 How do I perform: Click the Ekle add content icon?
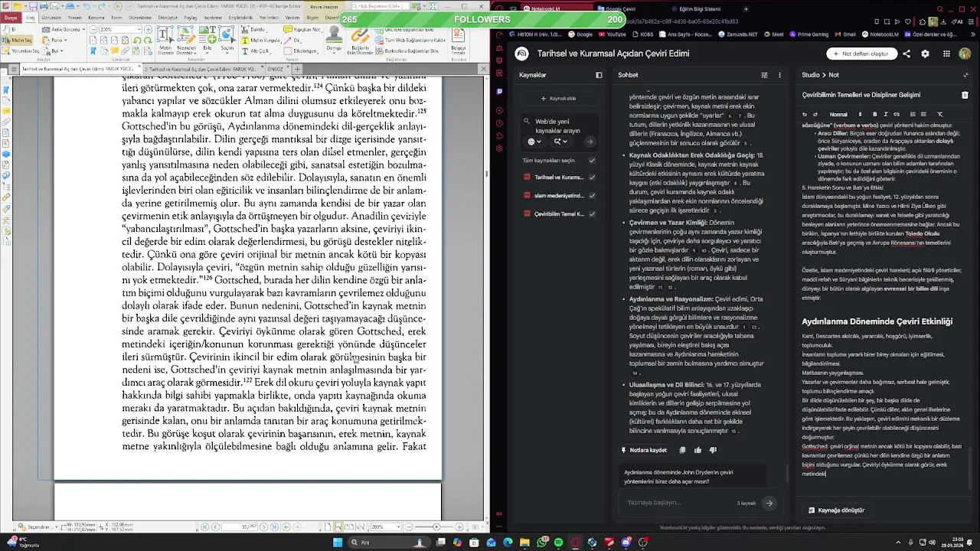tap(207, 41)
